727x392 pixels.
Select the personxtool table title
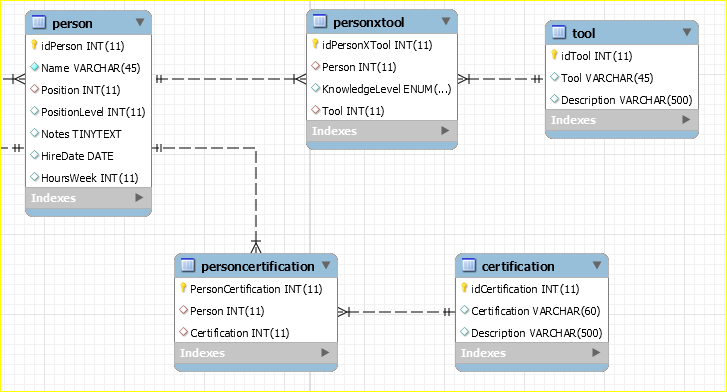(x=369, y=22)
